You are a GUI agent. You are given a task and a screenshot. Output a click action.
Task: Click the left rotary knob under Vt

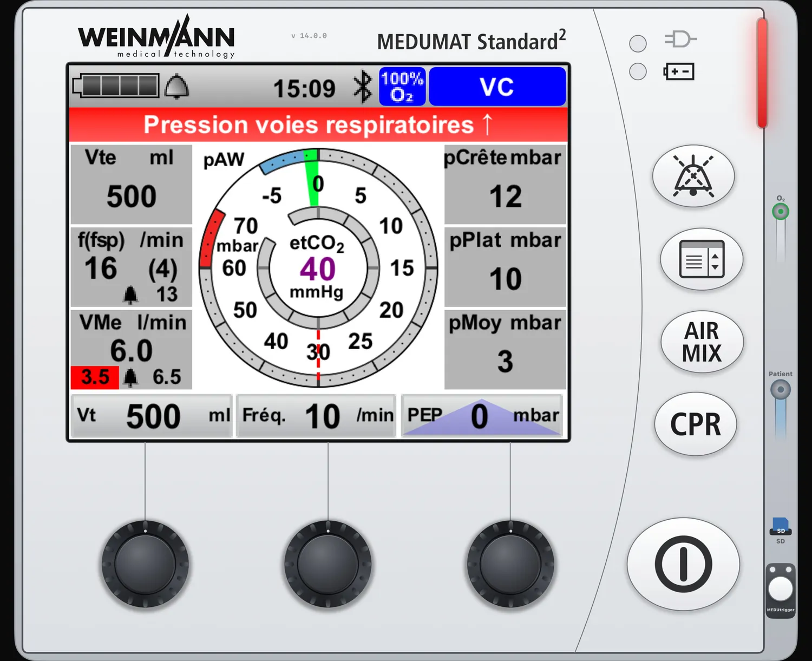145,564
